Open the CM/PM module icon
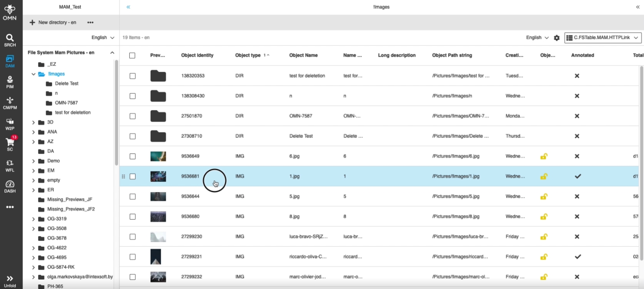 [10, 102]
